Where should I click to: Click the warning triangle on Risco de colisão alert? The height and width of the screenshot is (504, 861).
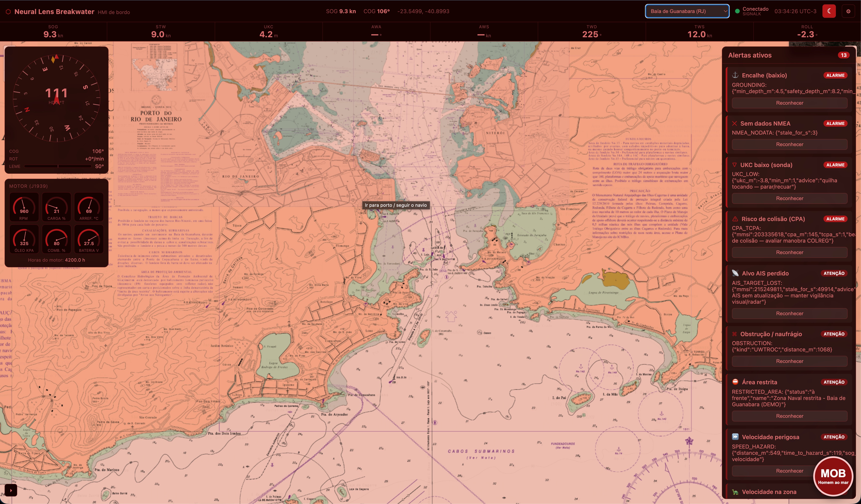click(x=735, y=219)
